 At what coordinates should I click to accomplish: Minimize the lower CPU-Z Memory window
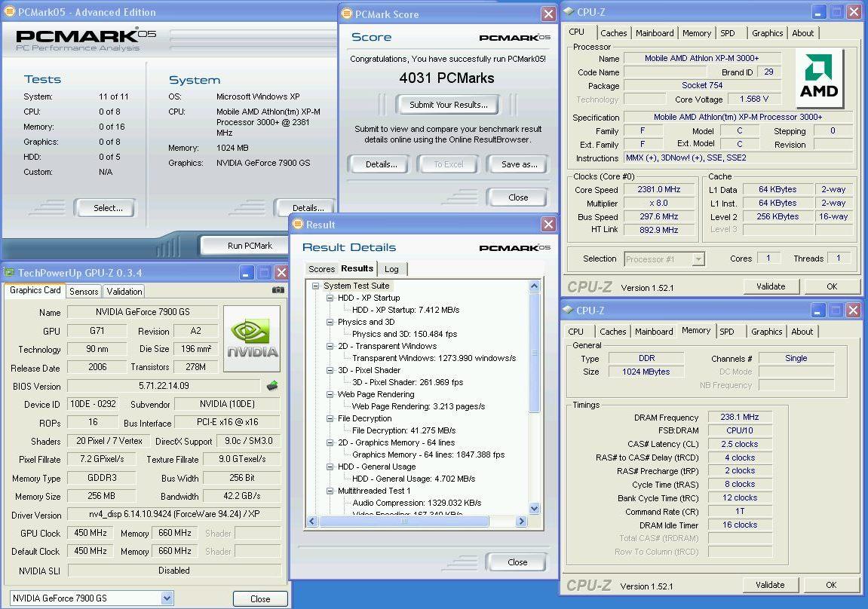[819, 311]
